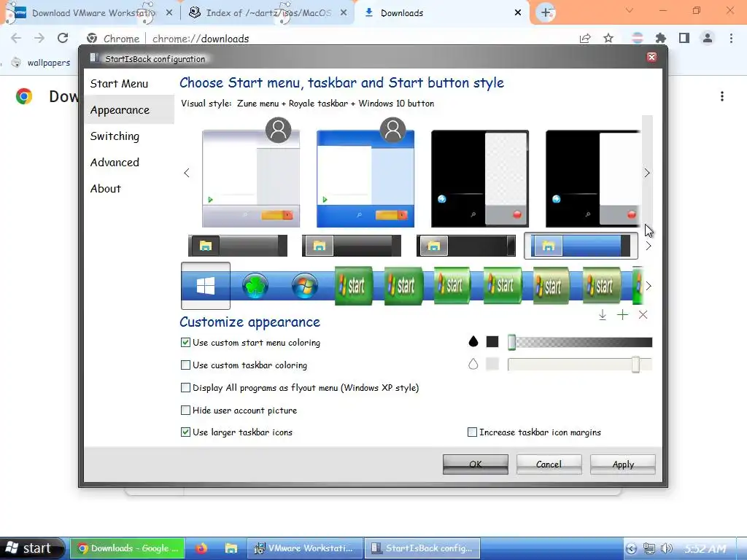Click the volume speaker tray icon
Image resolution: width=747 pixels, height=560 pixels.
tap(667, 548)
